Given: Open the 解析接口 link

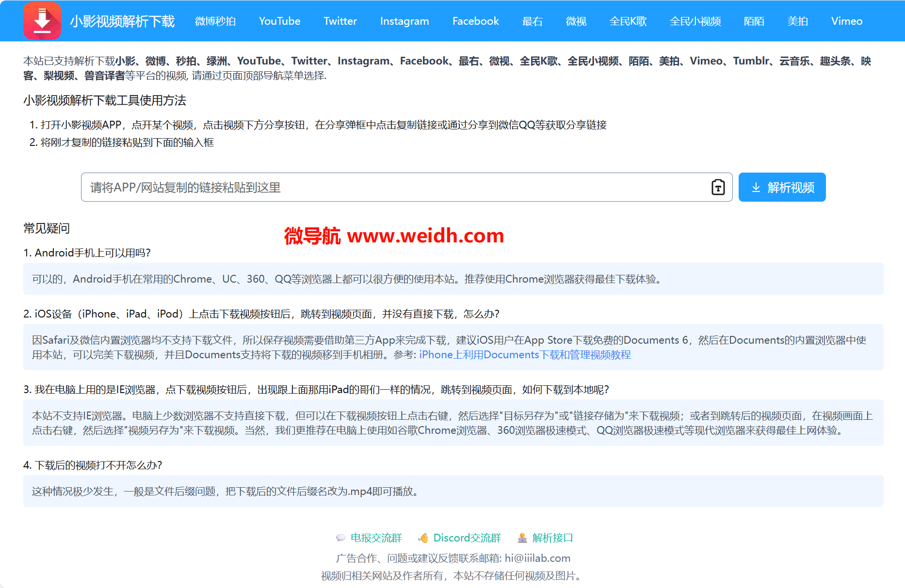Looking at the screenshot, I should tap(552, 538).
